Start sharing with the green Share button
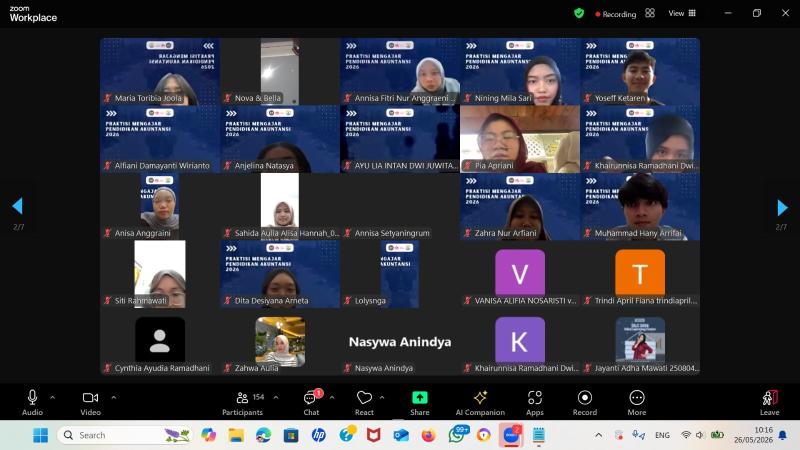 [419, 397]
